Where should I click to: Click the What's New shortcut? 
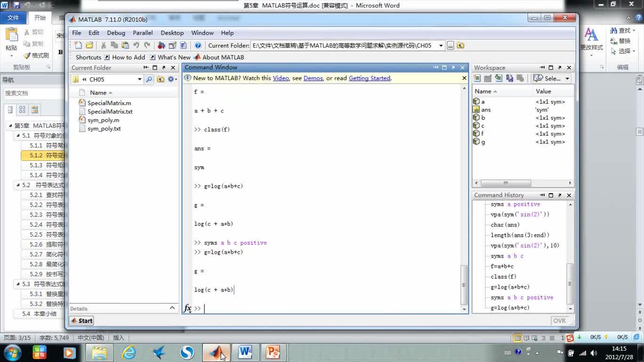170,57
